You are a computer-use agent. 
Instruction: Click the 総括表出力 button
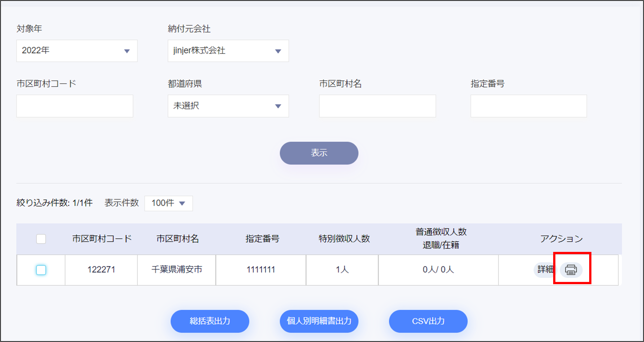coord(210,321)
